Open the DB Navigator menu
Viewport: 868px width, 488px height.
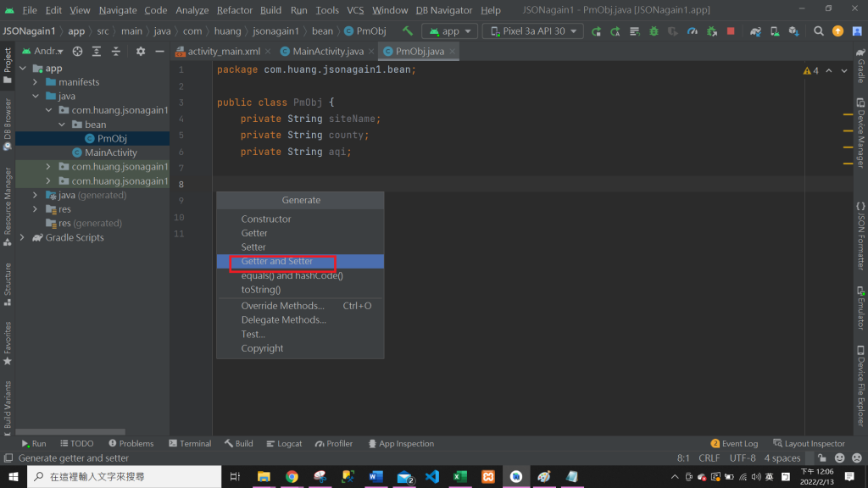point(443,10)
